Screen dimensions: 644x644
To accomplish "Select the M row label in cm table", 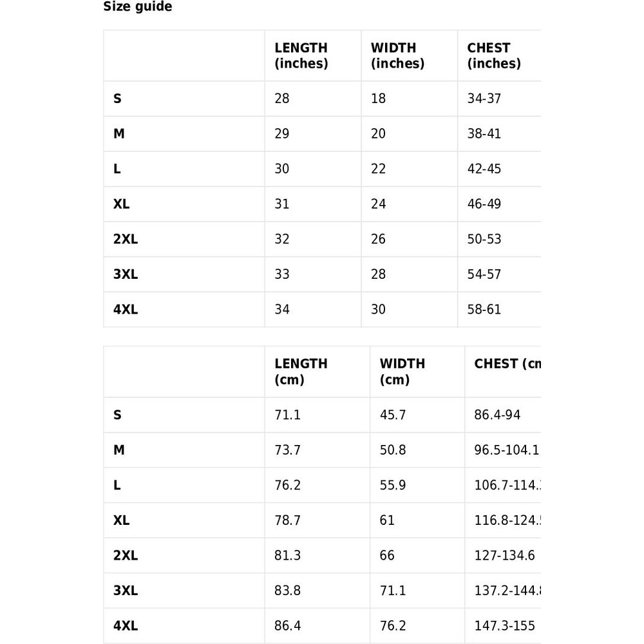I will pos(119,450).
